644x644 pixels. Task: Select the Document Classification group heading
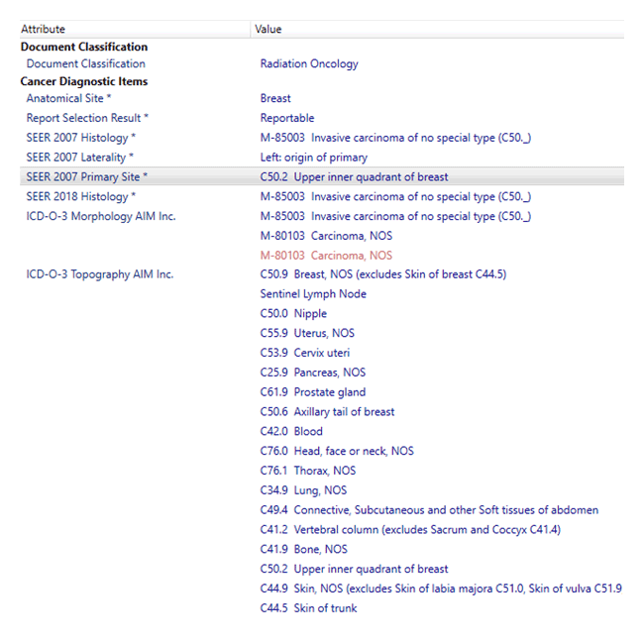tap(84, 47)
